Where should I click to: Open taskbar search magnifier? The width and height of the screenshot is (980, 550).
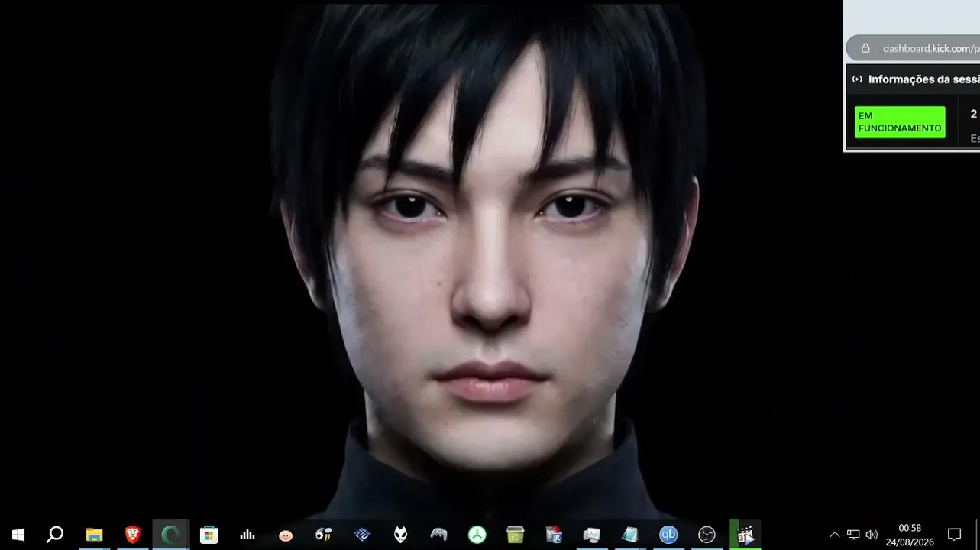tap(55, 535)
